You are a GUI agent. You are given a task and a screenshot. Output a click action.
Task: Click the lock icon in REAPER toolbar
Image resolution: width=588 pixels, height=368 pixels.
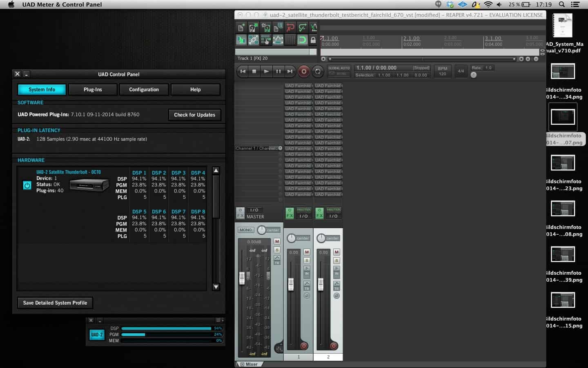(x=313, y=40)
